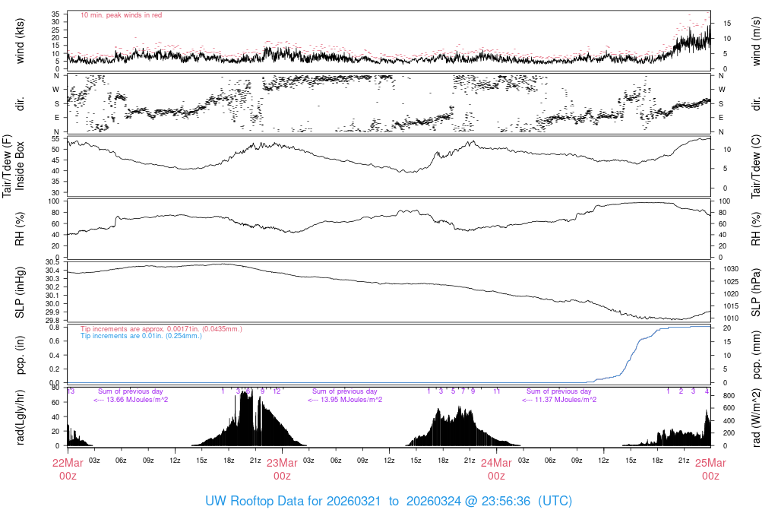Click the blue tip increments 0.01in note
The height and width of the screenshot is (532, 778).
(141, 335)
